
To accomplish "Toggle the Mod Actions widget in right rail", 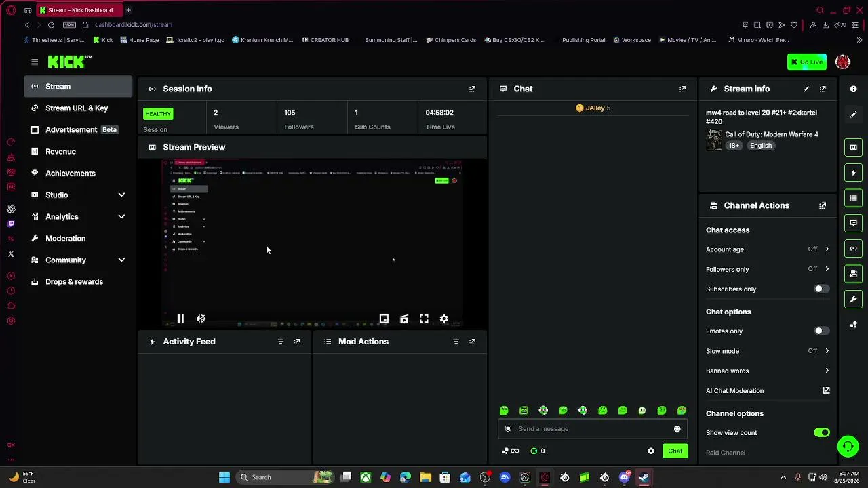I will (x=854, y=198).
